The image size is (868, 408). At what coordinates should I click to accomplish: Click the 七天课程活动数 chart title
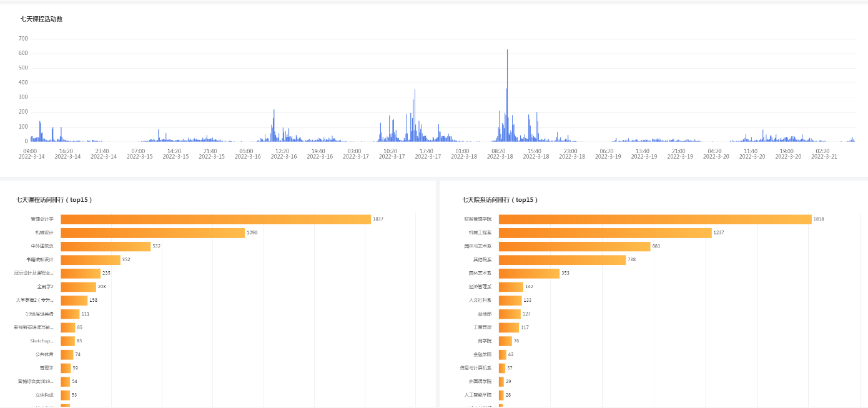click(x=41, y=19)
